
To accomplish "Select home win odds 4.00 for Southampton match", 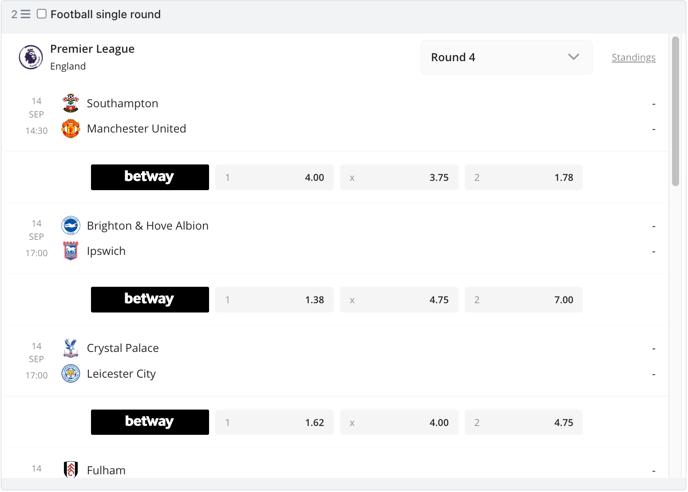I will point(275,177).
